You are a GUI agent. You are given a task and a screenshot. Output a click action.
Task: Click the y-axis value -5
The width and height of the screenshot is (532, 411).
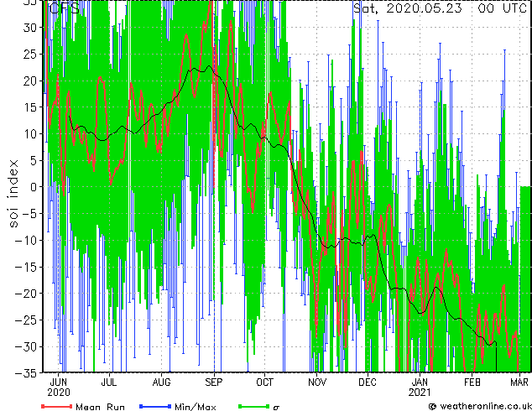point(29,214)
